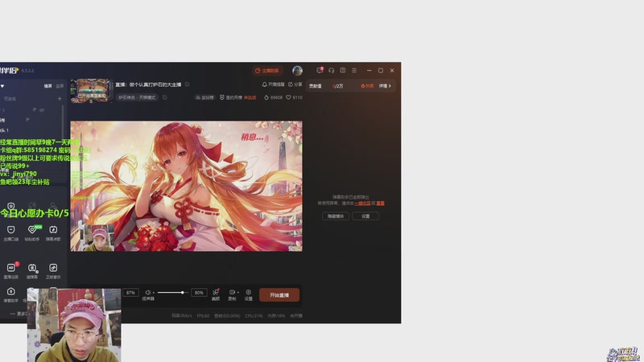The height and width of the screenshot is (362, 644).
Task: Click the 热度 heat label
Action: coord(367,86)
